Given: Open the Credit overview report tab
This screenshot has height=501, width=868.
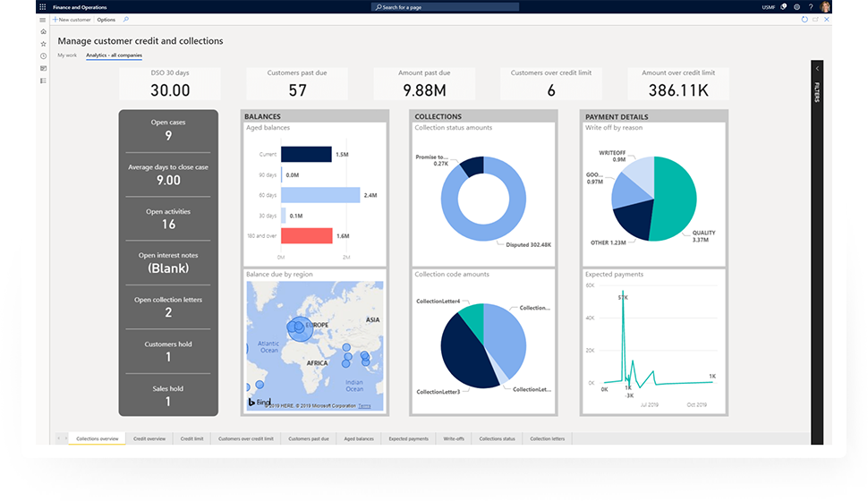Looking at the screenshot, I should click(x=149, y=438).
